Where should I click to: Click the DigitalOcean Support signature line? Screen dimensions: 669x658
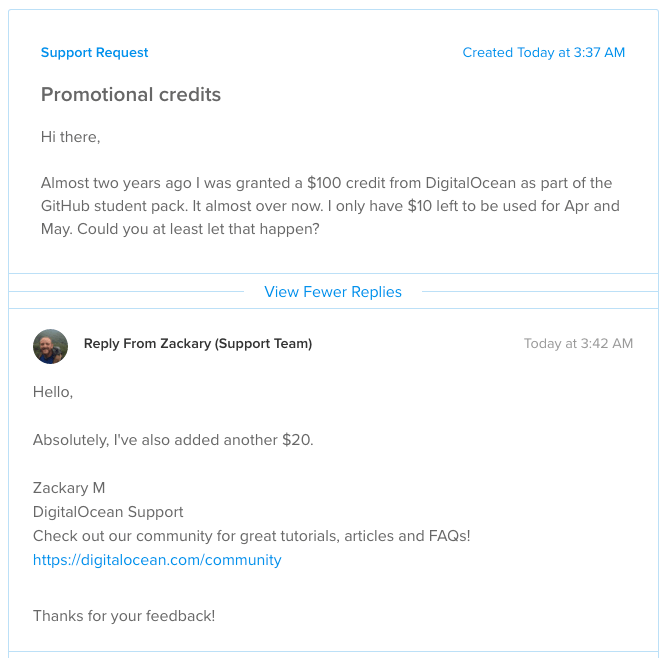[108, 512]
